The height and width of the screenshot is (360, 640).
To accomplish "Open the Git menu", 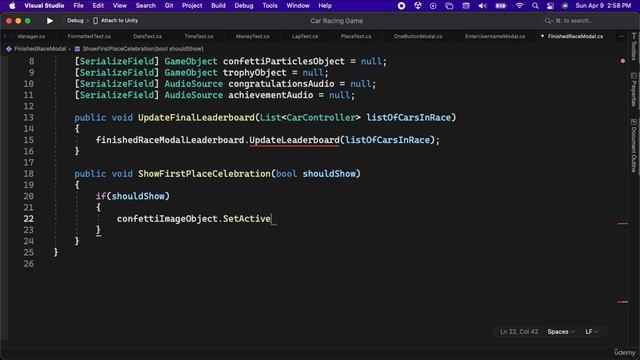I will tap(169, 6).
